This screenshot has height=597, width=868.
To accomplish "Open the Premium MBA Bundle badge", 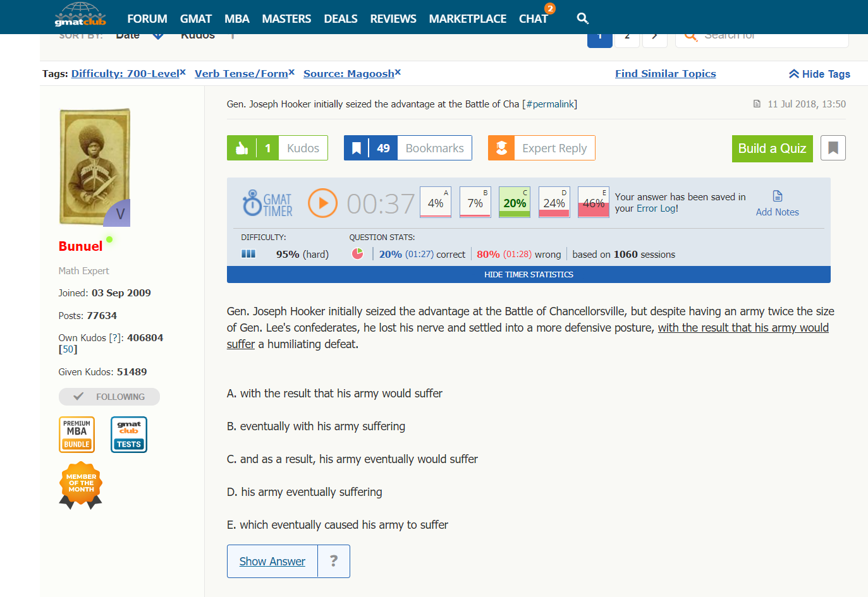I will 76,435.
